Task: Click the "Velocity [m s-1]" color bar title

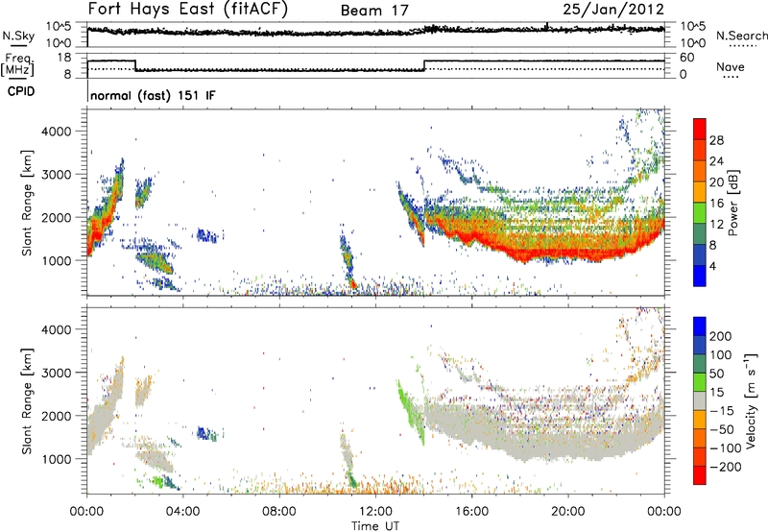Action: point(751,400)
